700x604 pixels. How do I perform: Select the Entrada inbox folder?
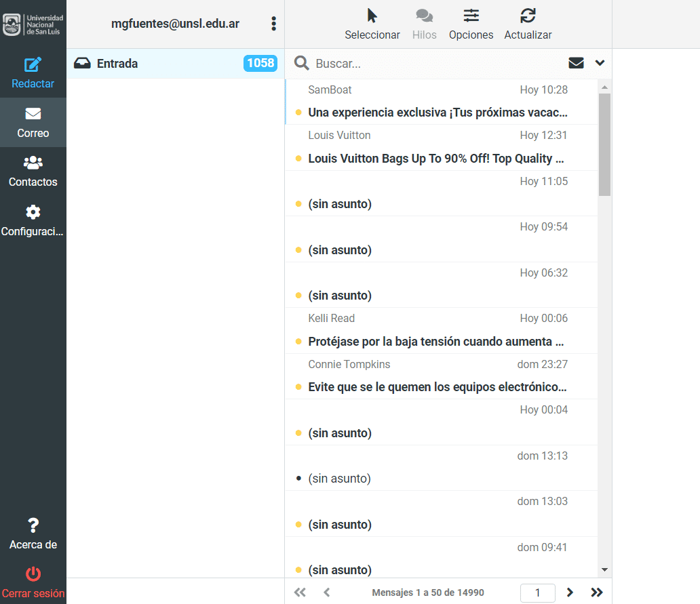click(x=176, y=63)
